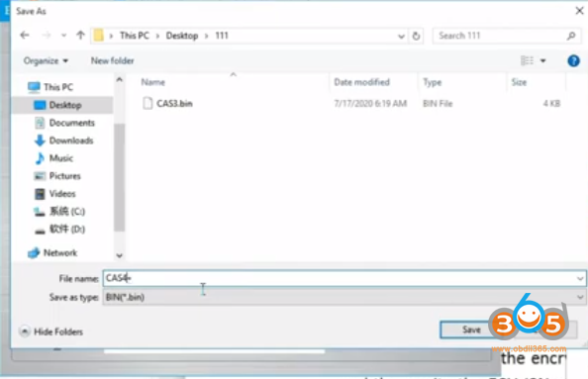Open the Help question mark icon

pos(573,60)
